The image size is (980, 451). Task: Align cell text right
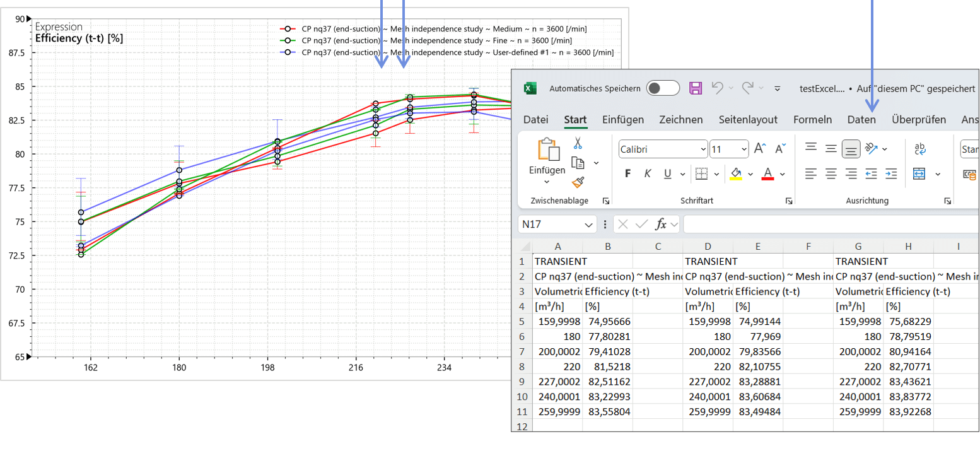click(851, 173)
